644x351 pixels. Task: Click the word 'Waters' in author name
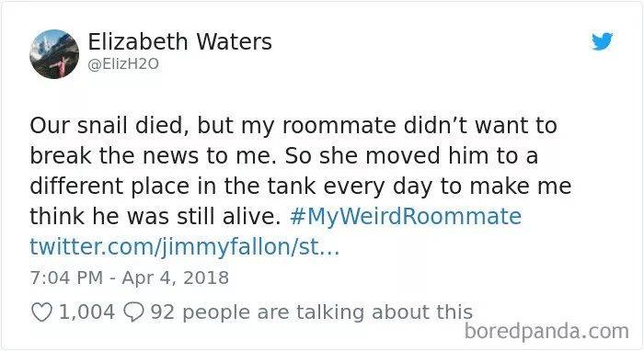click(x=234, y=41)
